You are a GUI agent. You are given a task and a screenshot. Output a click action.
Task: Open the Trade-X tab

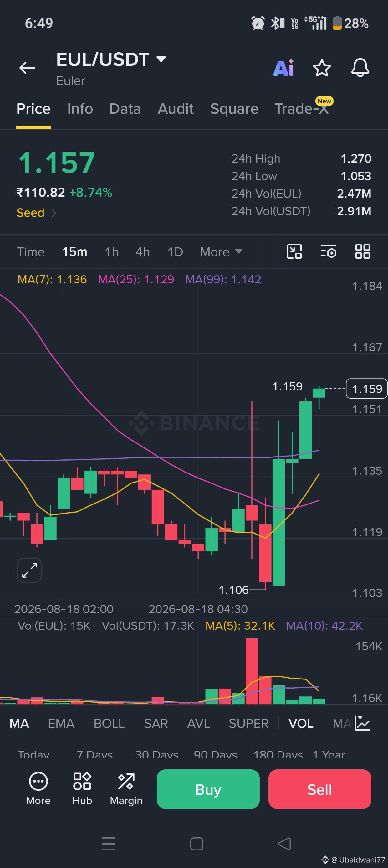click(301, 109)
